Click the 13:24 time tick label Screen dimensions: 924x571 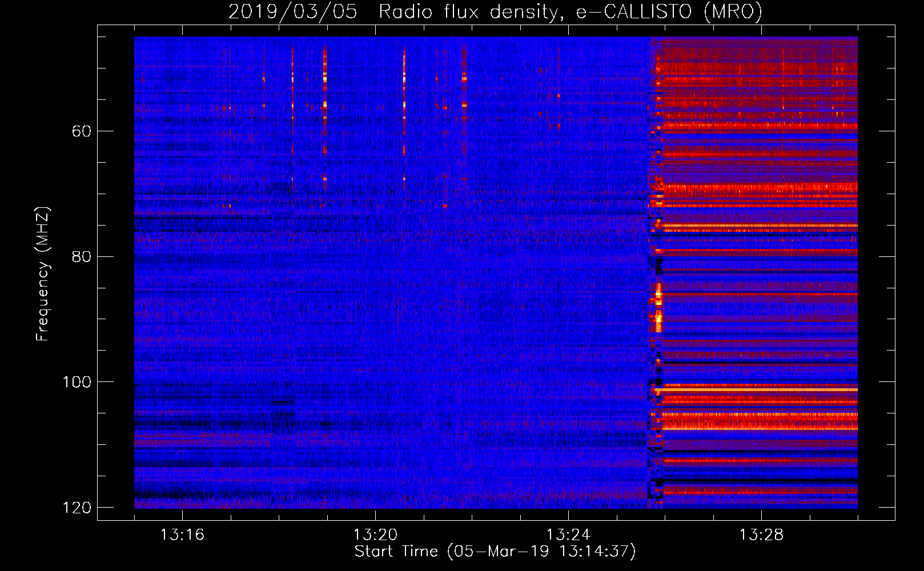(568, 535)
